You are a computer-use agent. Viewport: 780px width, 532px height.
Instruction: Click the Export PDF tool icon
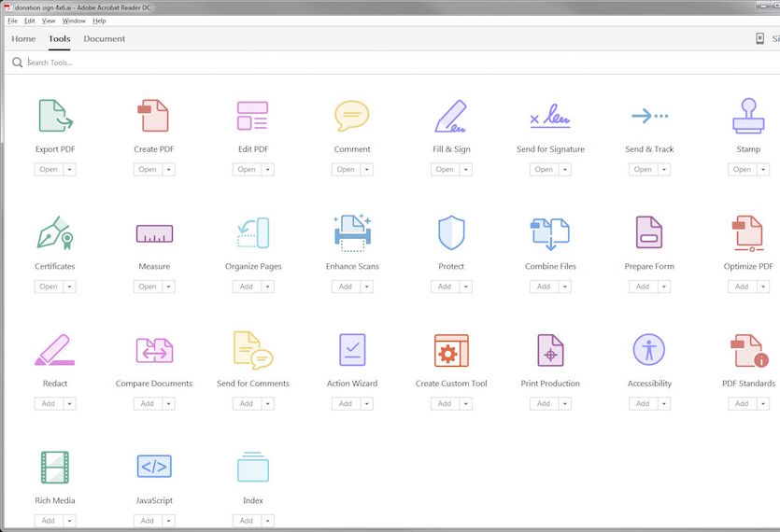(x=55, y=116)
